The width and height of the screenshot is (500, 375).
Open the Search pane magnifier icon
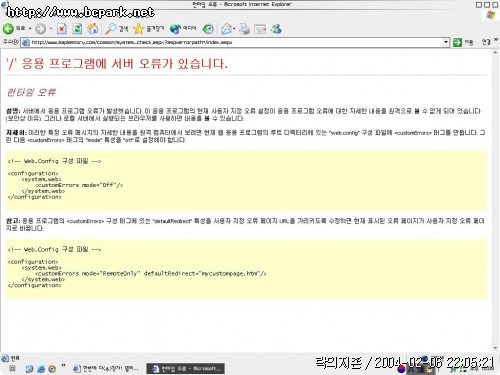(x=110, y=29)
